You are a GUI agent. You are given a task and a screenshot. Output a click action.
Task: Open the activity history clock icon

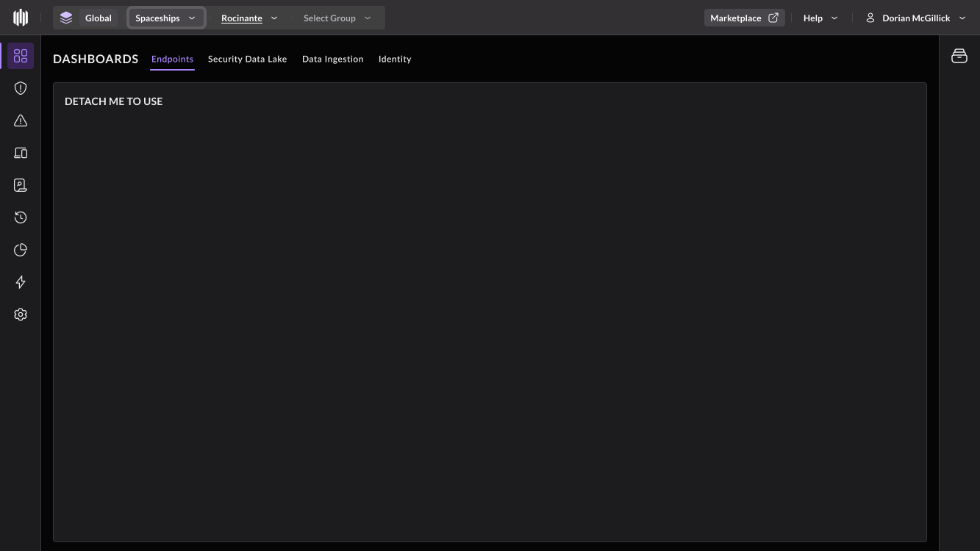point(21,217)
